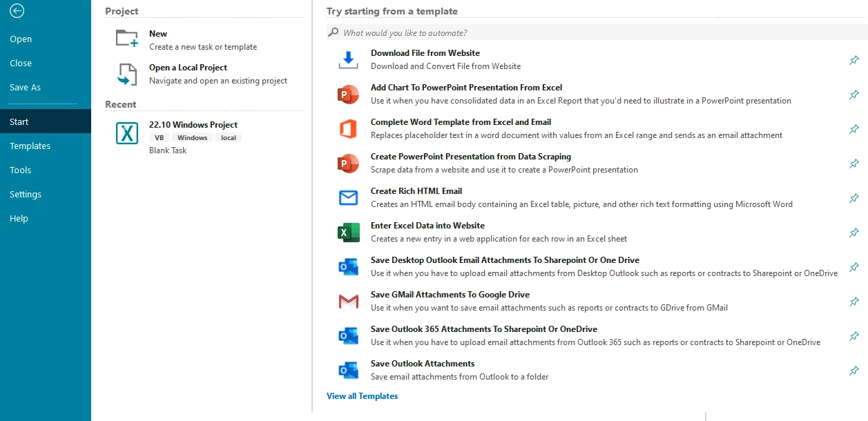
Task: Pin the Enter Excel Data into Website template
Action: 854,233
